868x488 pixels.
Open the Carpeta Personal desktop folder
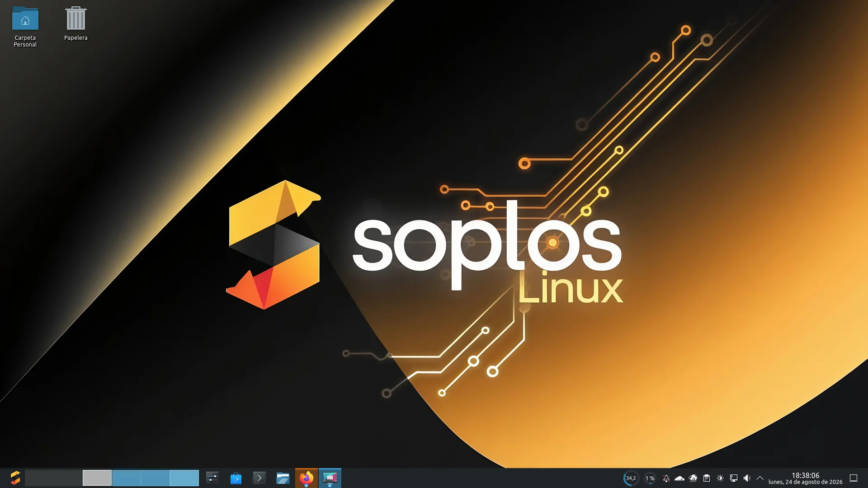[25, 27]
